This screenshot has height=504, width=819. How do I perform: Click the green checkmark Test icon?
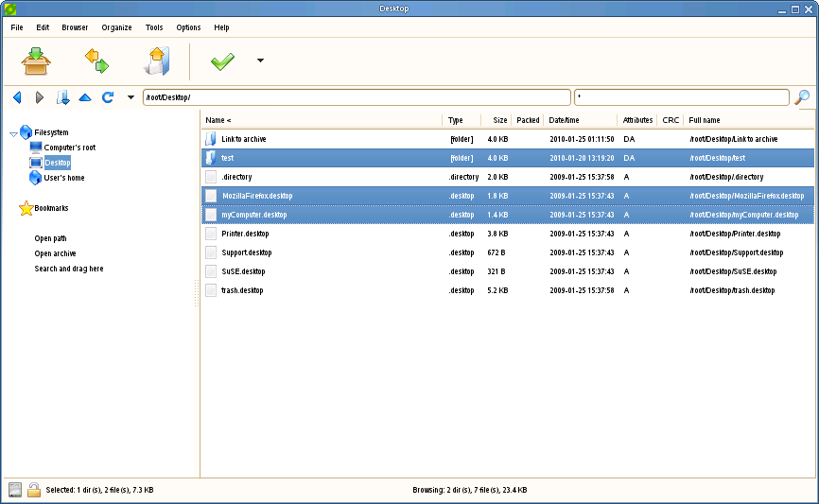222,61
